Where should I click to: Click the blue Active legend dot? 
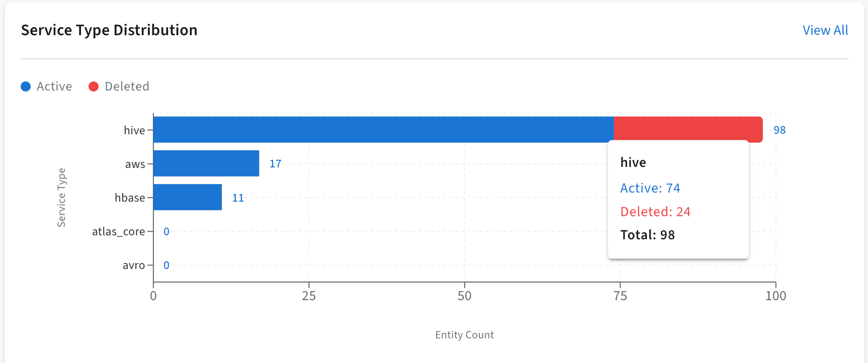[x=26, y=86]
